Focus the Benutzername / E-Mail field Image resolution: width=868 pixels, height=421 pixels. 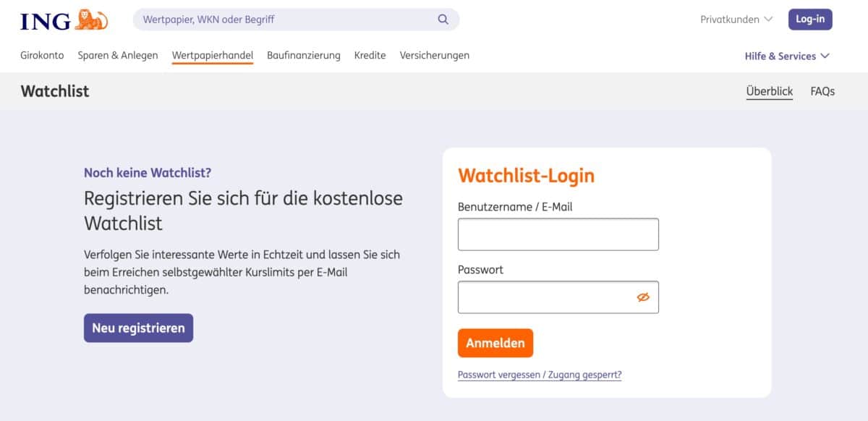(558, 234)
